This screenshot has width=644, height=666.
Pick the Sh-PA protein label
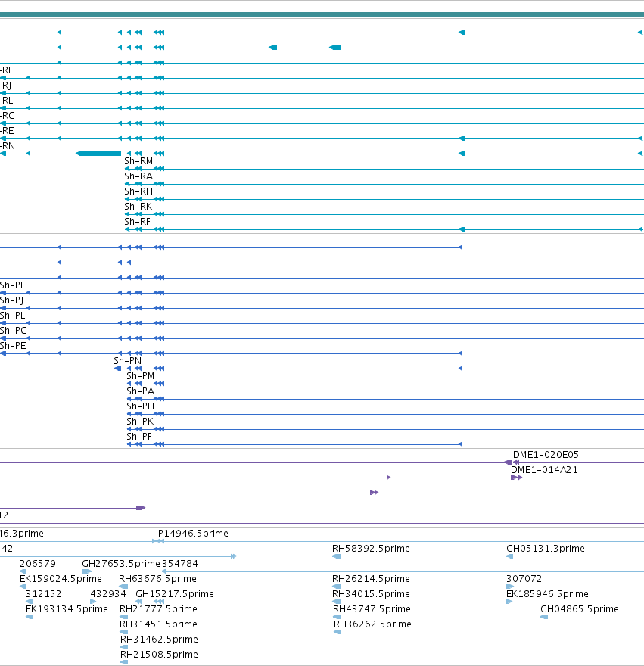click(141, 391)
